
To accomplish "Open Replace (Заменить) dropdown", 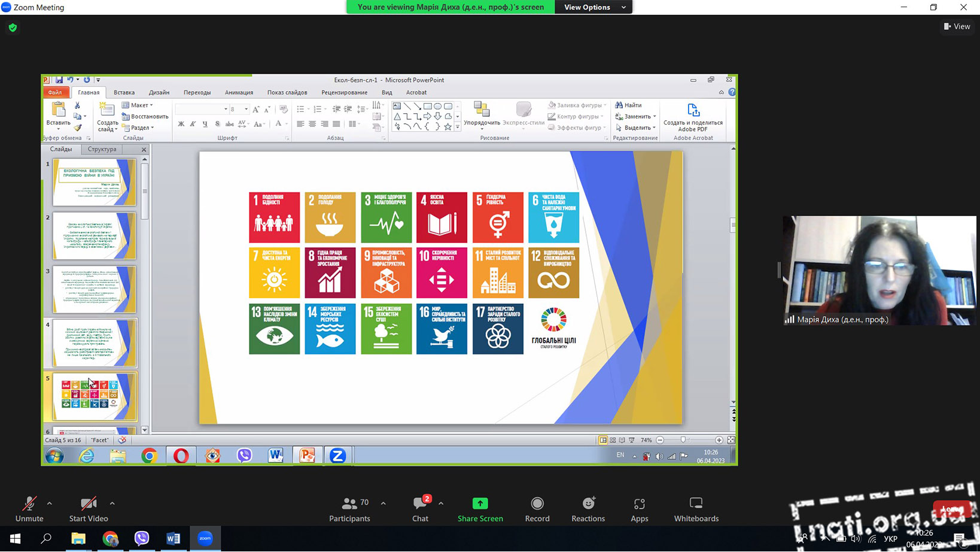I will 635,116.
